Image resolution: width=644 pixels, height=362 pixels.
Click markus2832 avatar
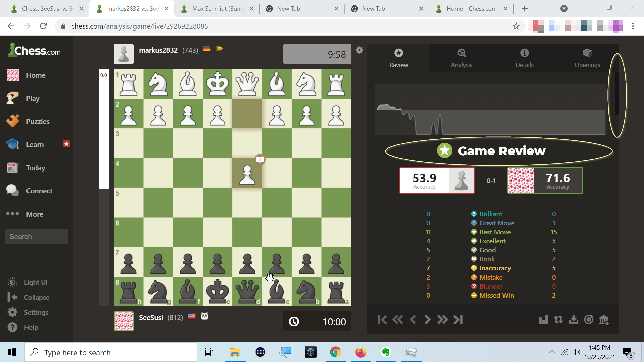124,54
